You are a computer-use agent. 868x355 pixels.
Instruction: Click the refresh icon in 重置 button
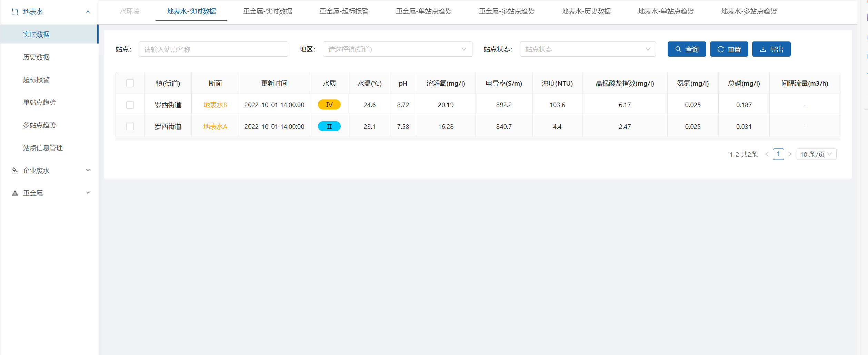click(x=720, y=49)
